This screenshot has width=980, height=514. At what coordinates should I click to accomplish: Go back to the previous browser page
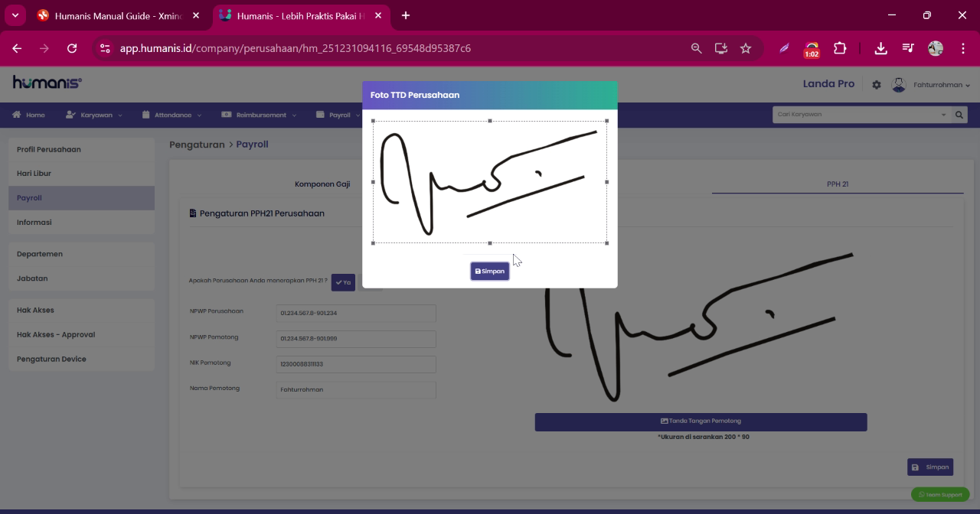pos(17,48)
